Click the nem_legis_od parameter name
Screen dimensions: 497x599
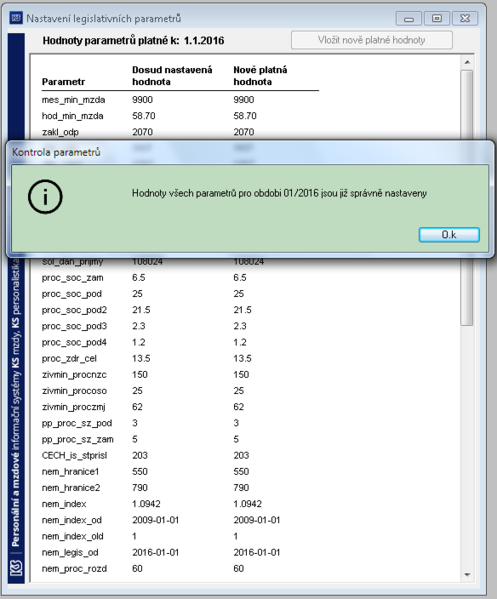coord(70,552)
